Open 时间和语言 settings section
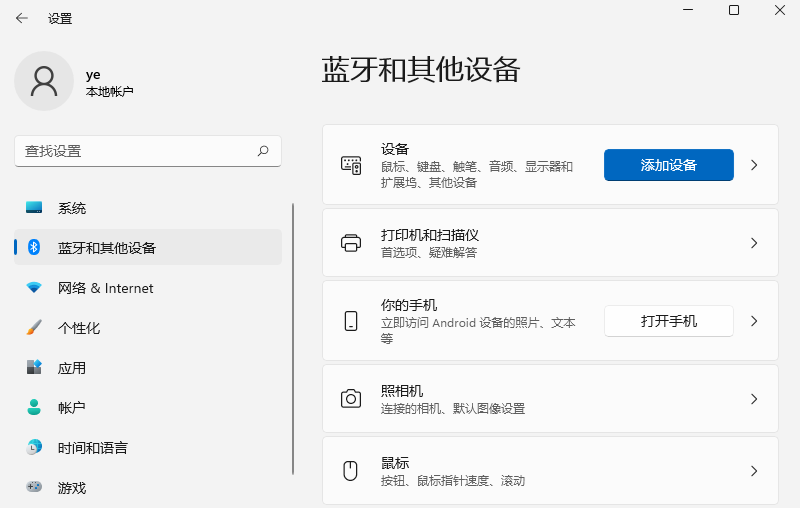 pos(92,448)
